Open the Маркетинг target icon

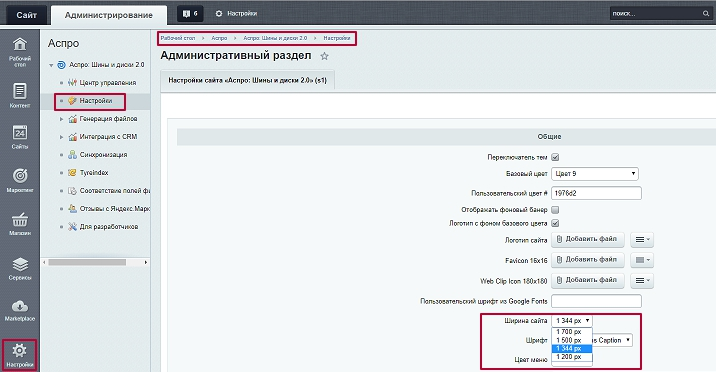[x=20, y=176]
